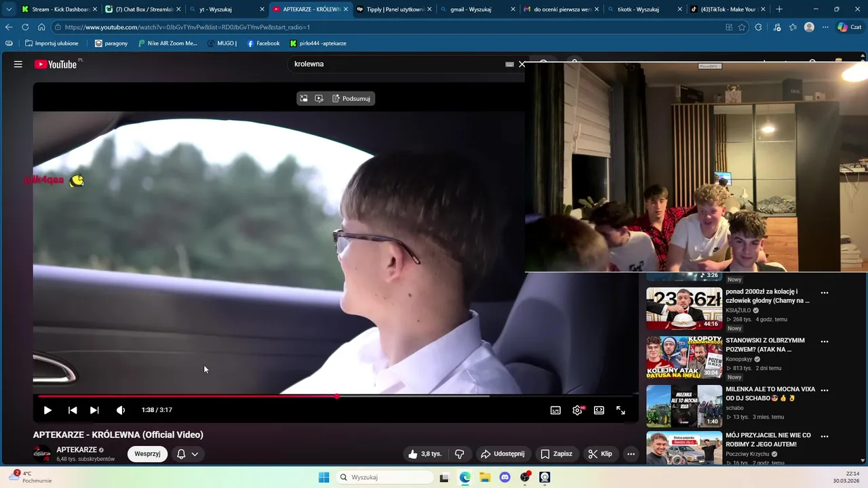Click the Klip scissors button
Image resolution: width=868 pixels, height=488 pixels.
pos(600,454)
